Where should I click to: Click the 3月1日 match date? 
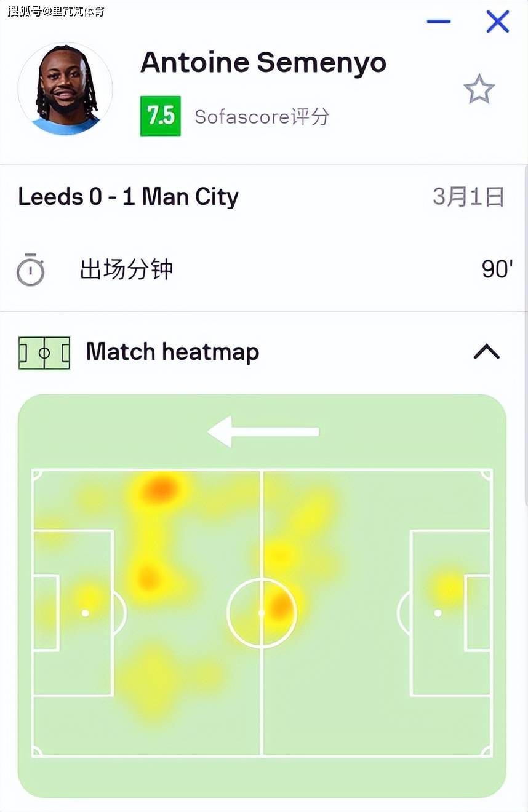click(x=468, y=197)
